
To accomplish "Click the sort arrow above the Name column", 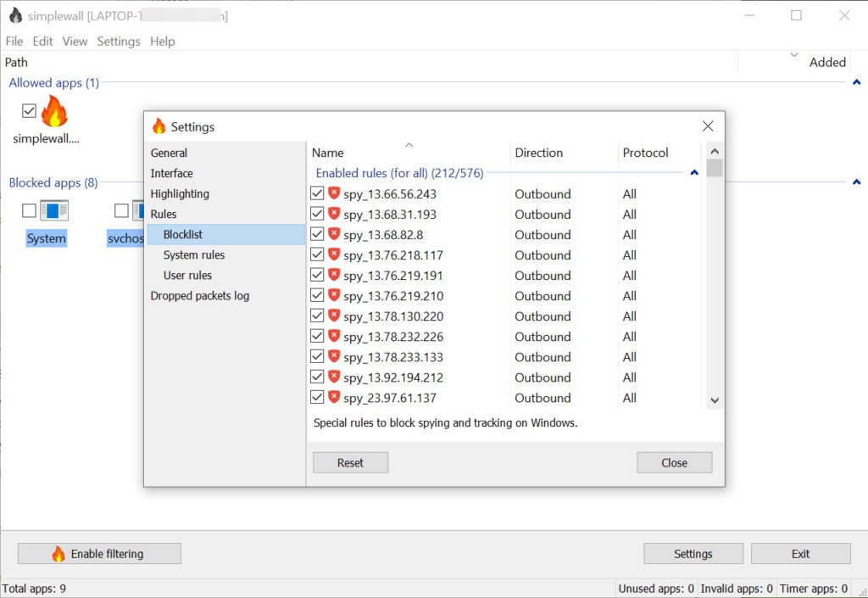I will coord(409,145).
